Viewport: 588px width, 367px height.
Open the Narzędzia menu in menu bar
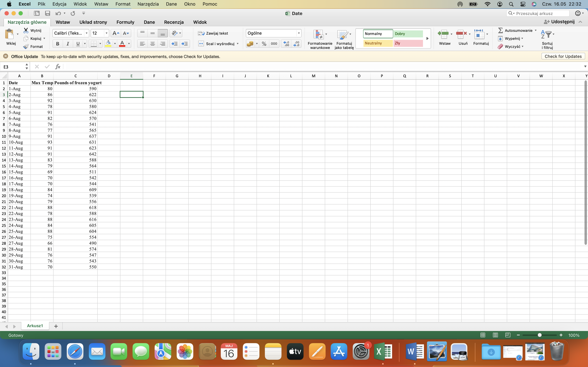pyautogui.click(x=148, y=4)
